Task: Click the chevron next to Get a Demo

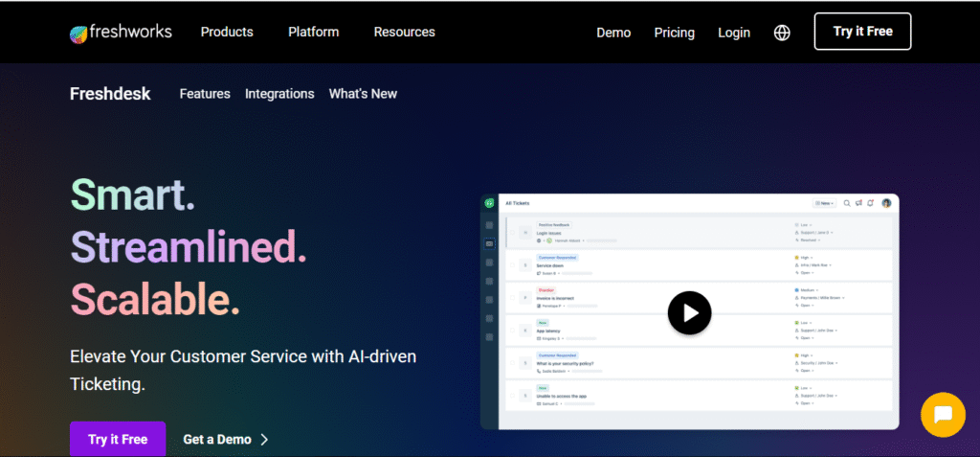Action: pos(264,440)
